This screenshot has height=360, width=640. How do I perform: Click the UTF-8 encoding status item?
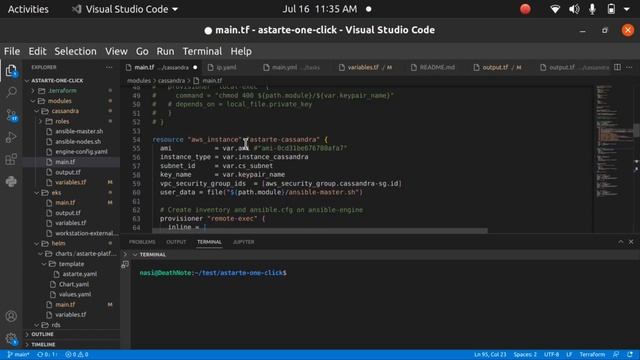pyautogui.click(x=551, y=355)
